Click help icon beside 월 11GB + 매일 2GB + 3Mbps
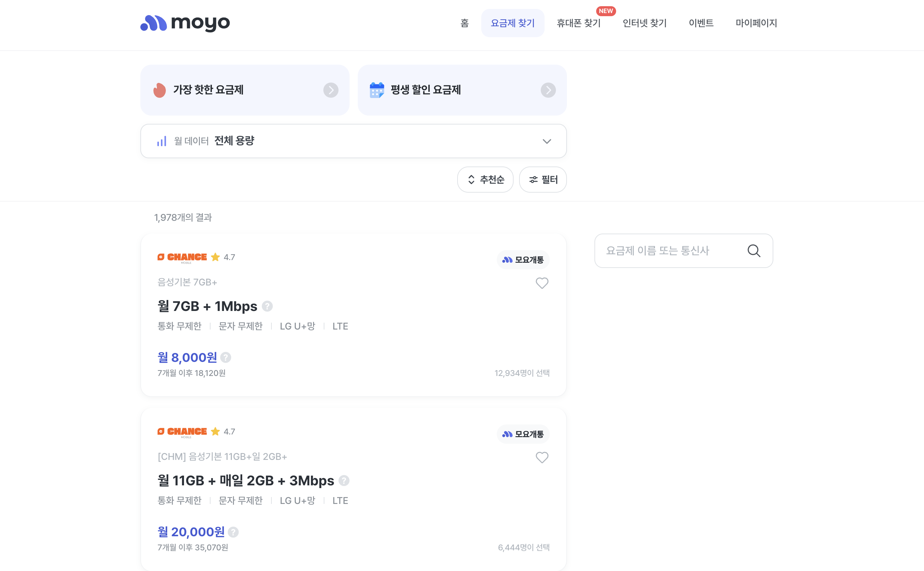The image size is (924, 571). 344,481
